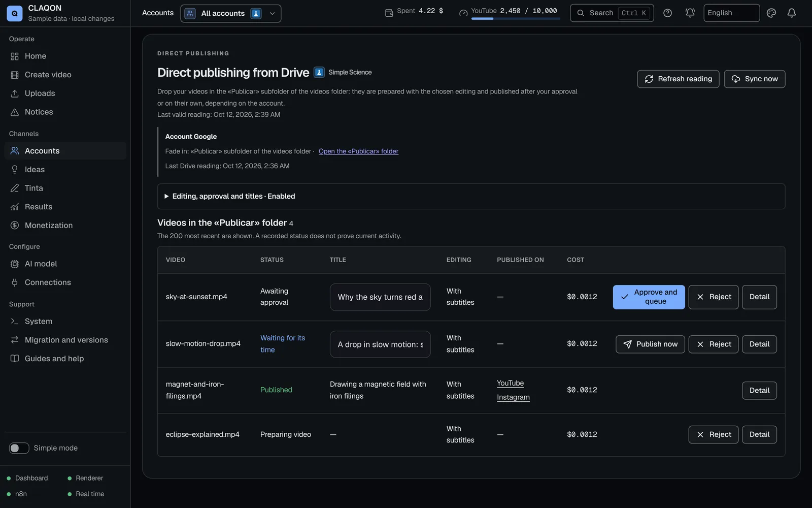The height and width of the screenshot is (508, 812).
Task: Open the theme palette icon
Action: [771, 13]
